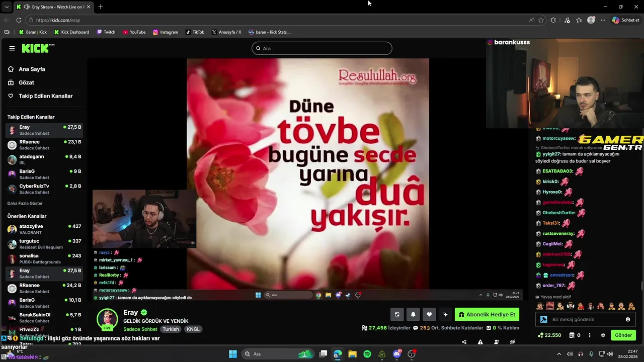The image size is (644, 362).
Task: Open browser three-dot settings menu
Action: [x=603, y=20]
